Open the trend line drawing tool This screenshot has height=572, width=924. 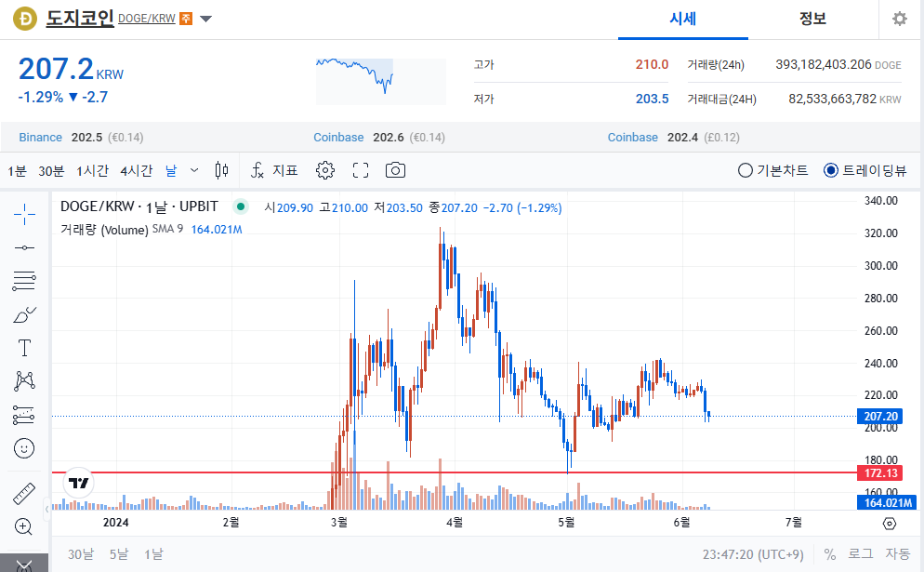tap(24, 247)
